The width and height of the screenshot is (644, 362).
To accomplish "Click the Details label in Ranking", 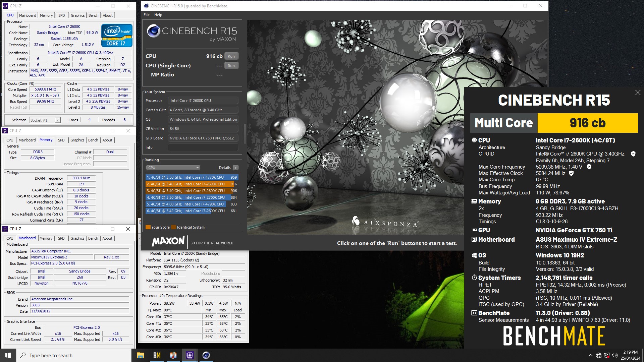I will click(225, 168).
